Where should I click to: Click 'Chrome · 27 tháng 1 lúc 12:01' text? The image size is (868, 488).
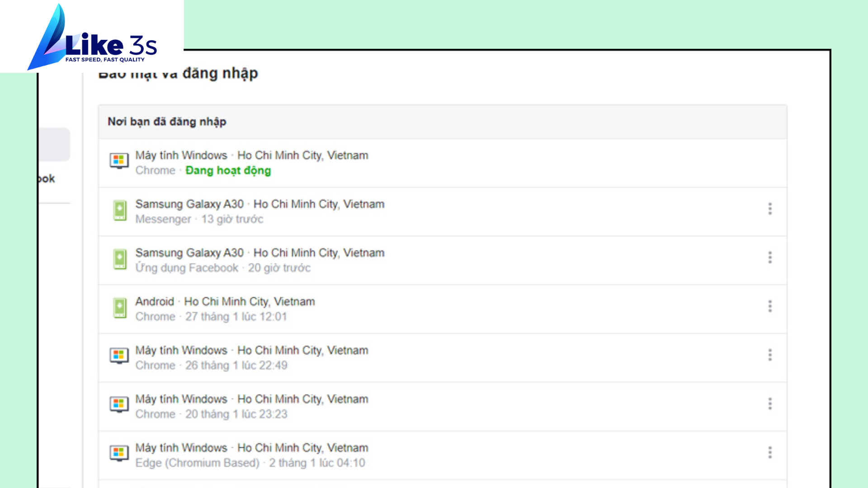pyautogui.click(x=211, y=317)
